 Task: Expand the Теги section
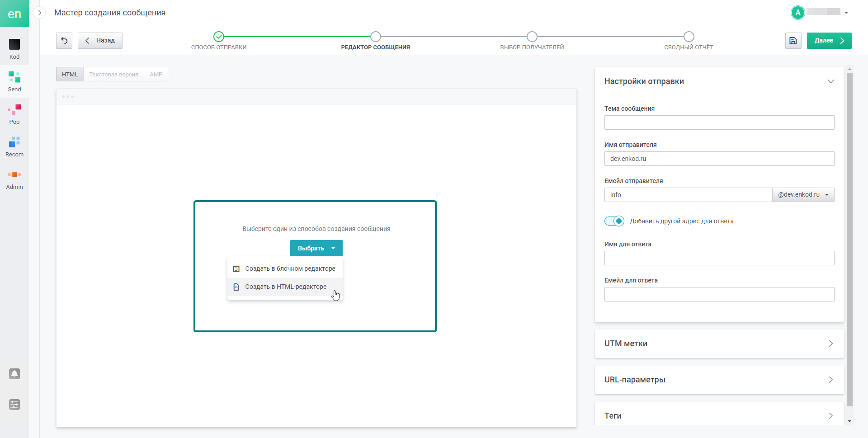(719, 414)
